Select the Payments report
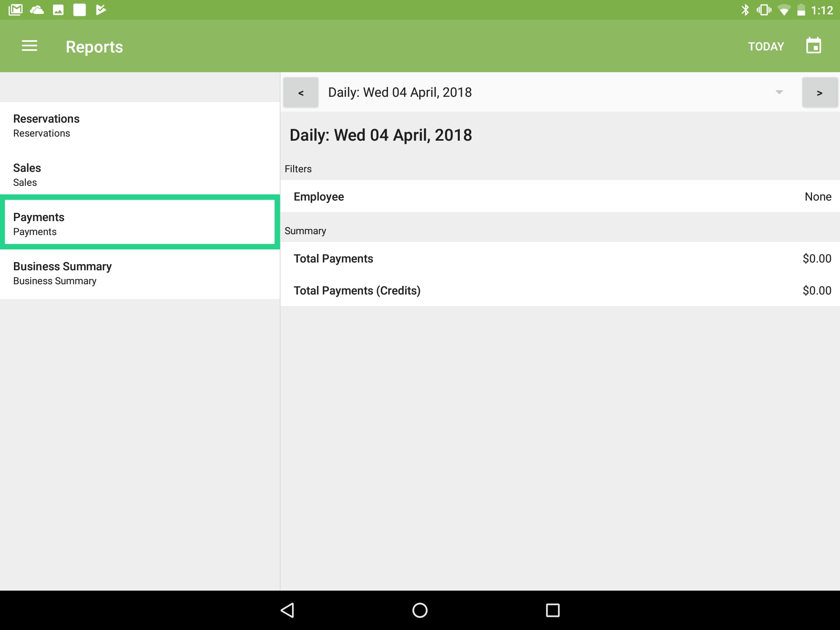 click(139, 224)
